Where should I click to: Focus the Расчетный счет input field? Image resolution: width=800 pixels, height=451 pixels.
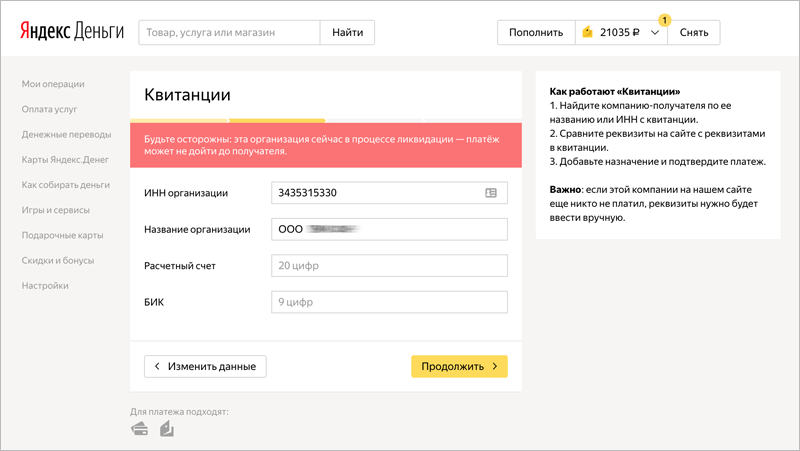389,266
